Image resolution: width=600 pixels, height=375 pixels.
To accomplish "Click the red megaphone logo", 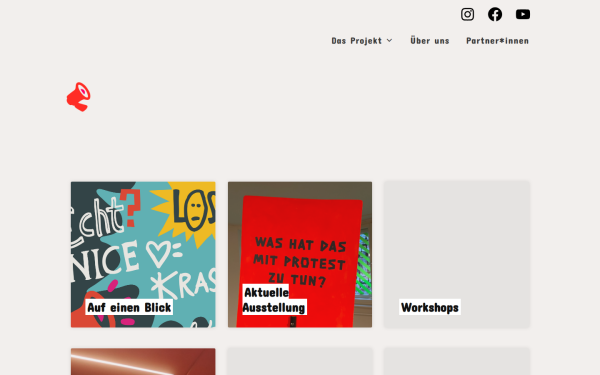I will click(x=79, y=97).
